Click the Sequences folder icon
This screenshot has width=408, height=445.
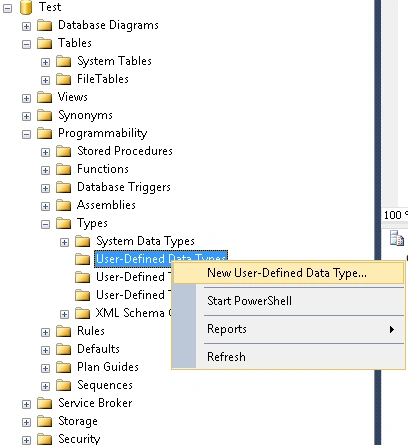(64, 385)
